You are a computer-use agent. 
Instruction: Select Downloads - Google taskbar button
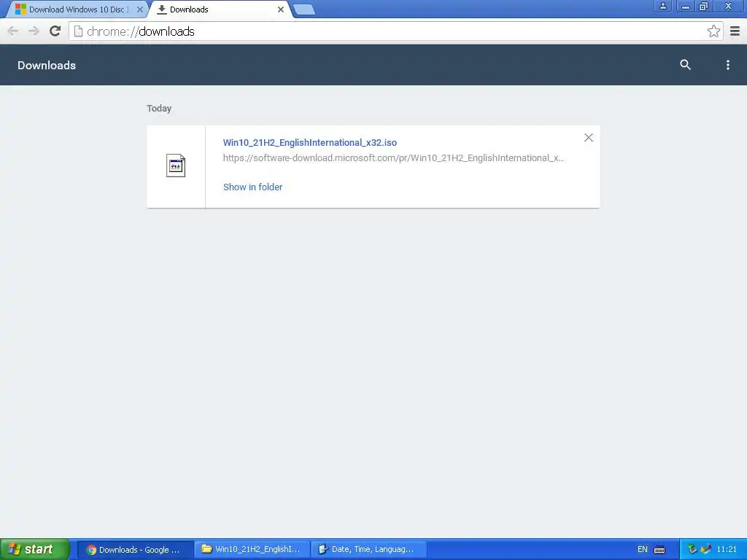coord(135,550)
